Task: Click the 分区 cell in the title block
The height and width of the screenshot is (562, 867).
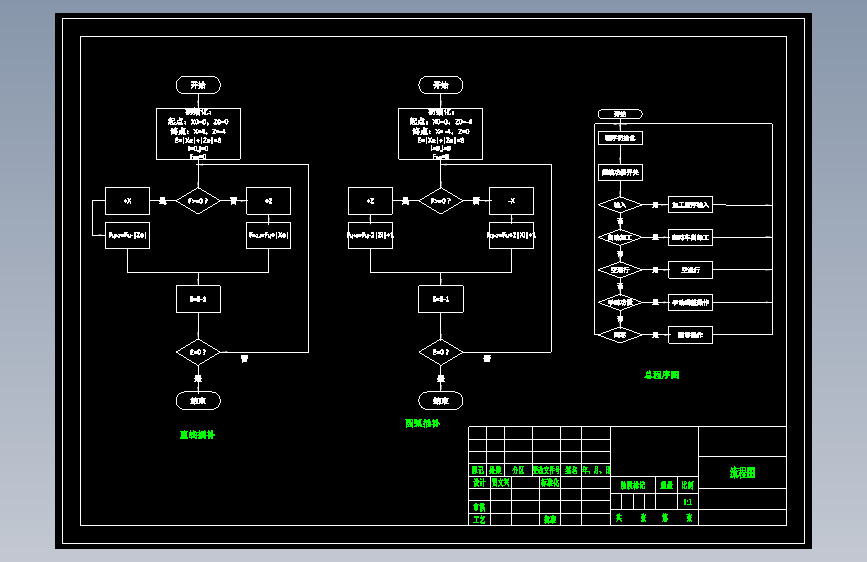Action: (x=519, y=470)
